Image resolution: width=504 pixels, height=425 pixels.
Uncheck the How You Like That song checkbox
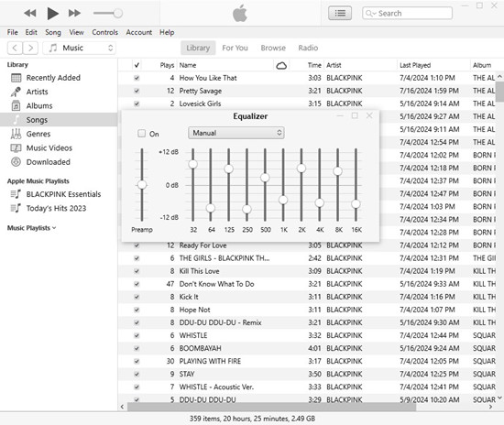[137, 78]
